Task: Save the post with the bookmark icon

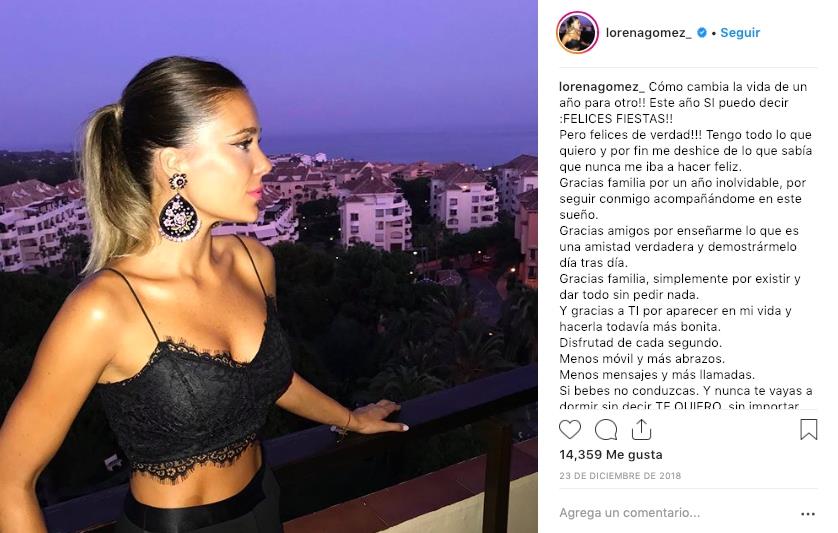Action: [809, 429]
